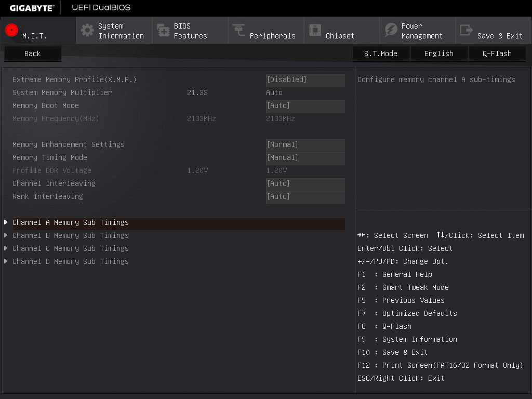532x399 pixels.
Task: Click the Save & Exit arrow icon
Action: tap(467, 30)
